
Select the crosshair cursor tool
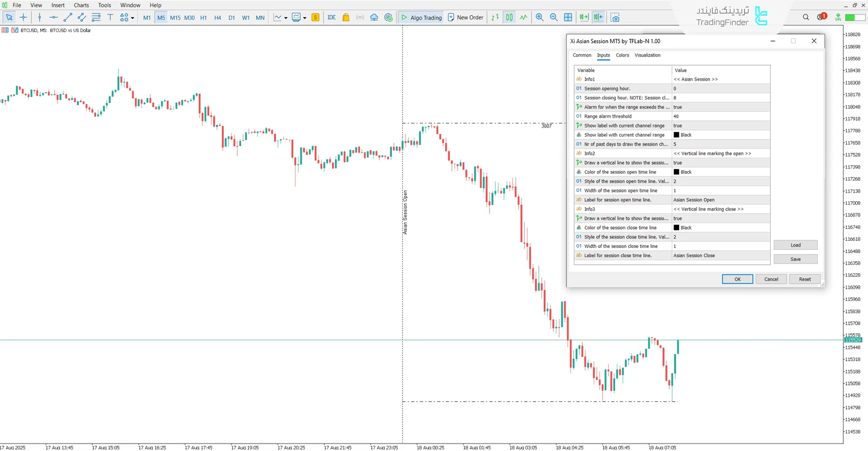tap(24, 18)
